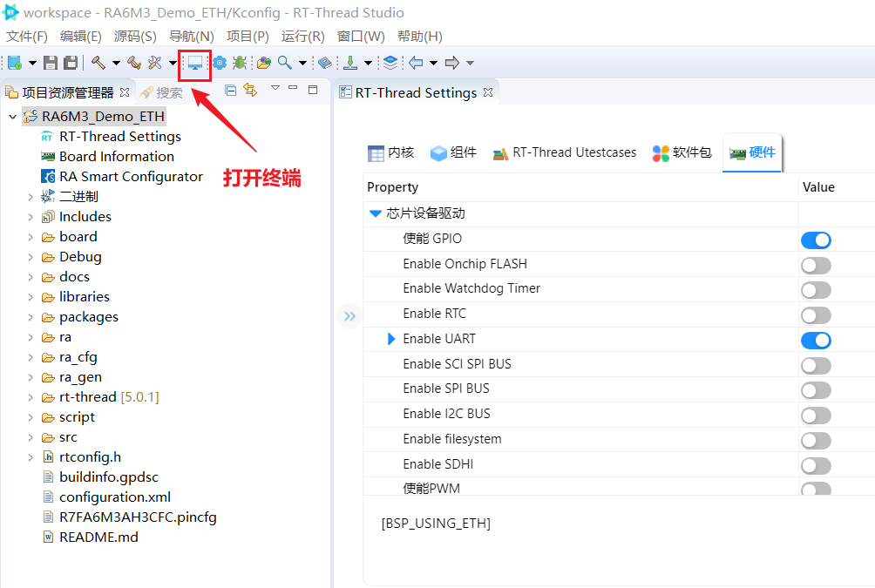875x588 pixels.
Task: Close the 项目资源管理器 view tab
Action: (x=125, y=92)
